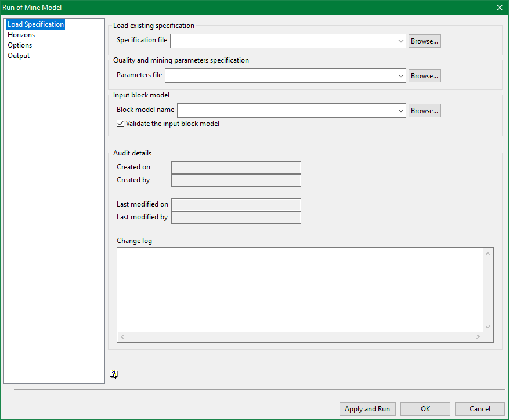This screenshot has width=509, height=420.
Task: Cancel the dialog
Action: 480,409
